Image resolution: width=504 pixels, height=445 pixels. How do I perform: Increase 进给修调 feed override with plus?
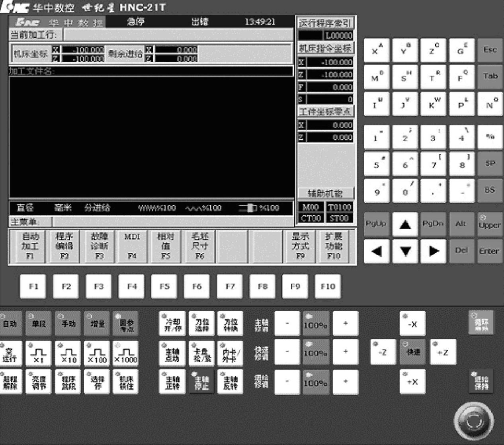[346, 382]
